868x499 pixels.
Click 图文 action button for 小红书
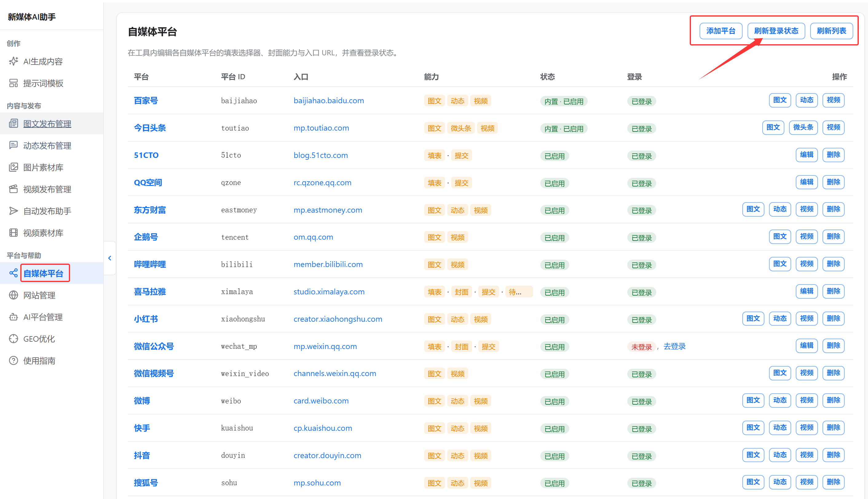pos(753,318)
